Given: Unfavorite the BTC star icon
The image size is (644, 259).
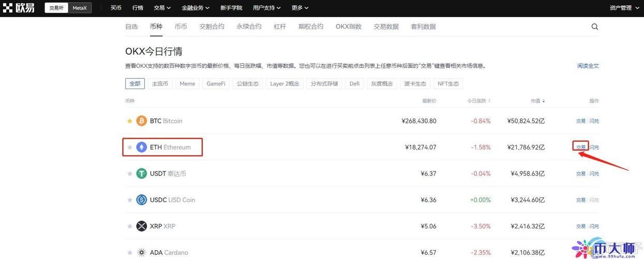Looking at the screenshot, I should (130, 121).
